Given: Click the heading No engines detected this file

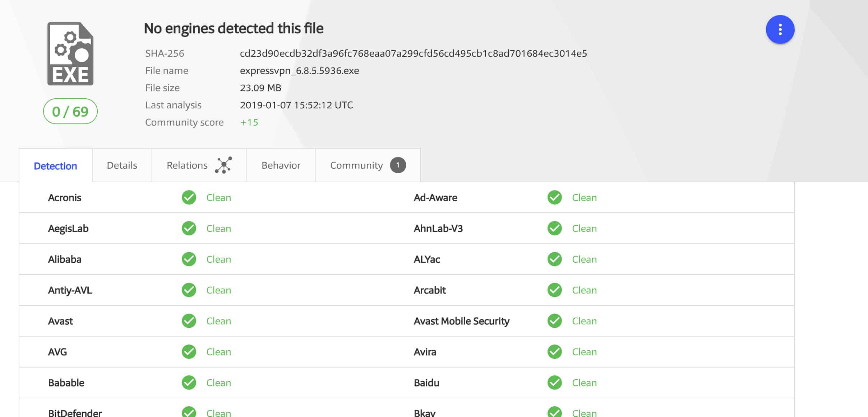Looking at the screenshot, I should click(x=234, y=28).
